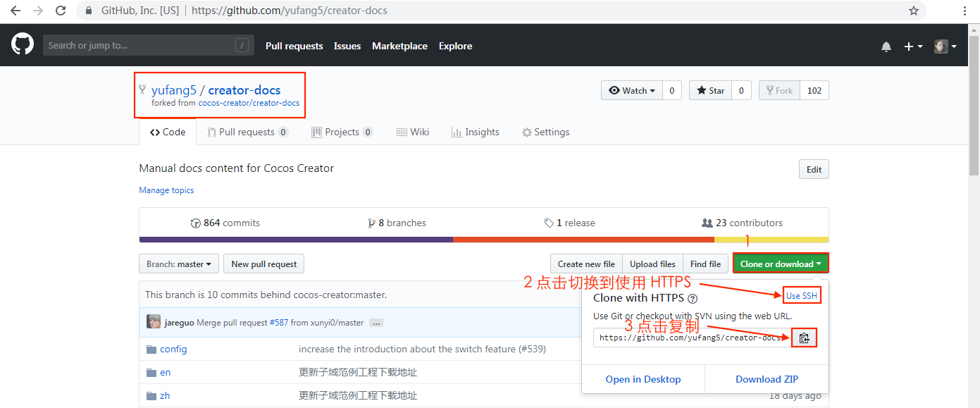The width and height of the screenshot is (980, 408).
Task: Go to Explore
Action: (x=456, y=46)
